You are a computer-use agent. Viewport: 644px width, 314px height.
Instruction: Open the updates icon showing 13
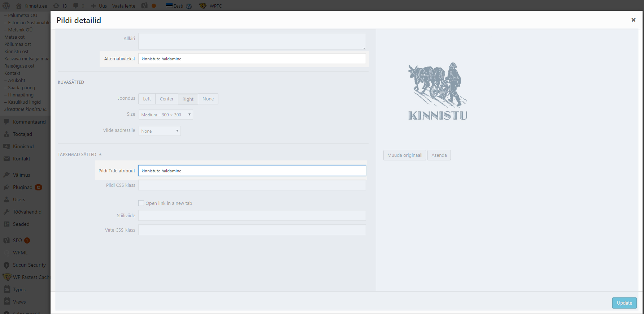pyautogui.click(x=56, y=6)
